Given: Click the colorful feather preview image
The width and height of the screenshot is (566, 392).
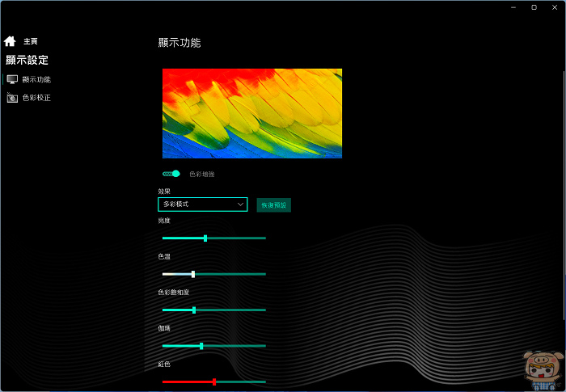Looking at the screenshot, I should [x=251, y=113].
